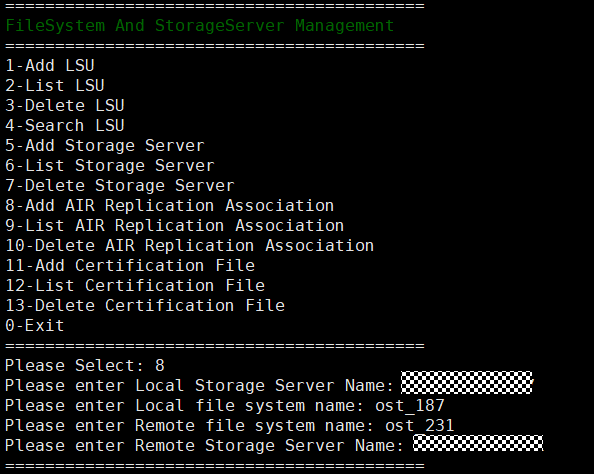
Task: Click the 11-Add Certification File option
Action: [130, 266]
